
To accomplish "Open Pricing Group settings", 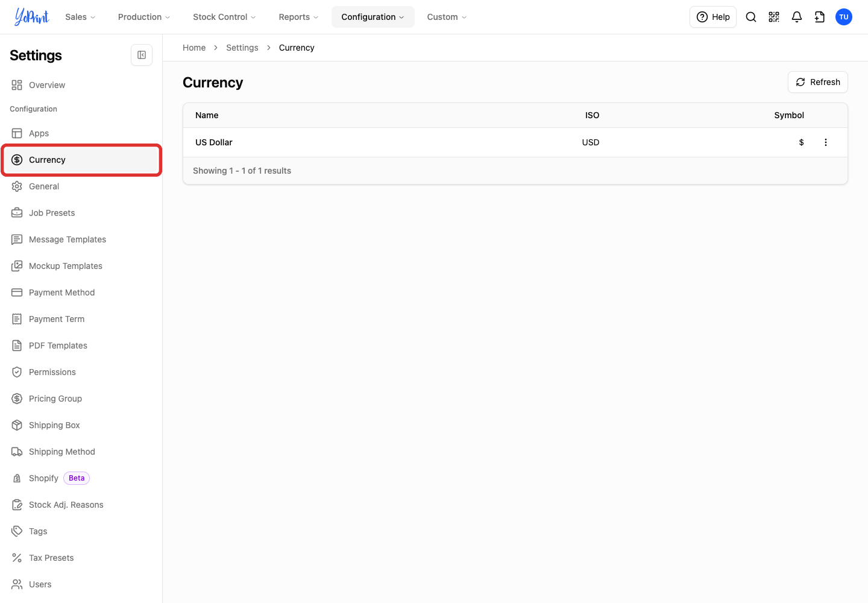I will point(81,399).
